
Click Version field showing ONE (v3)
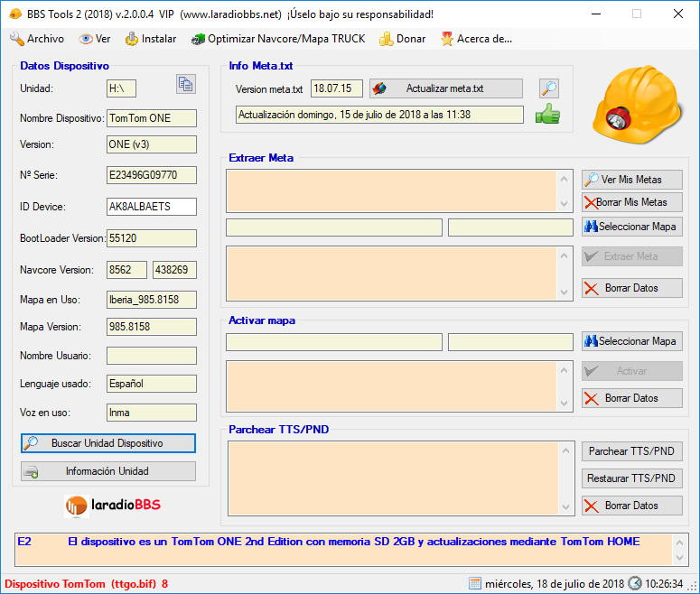coord(152,144)
